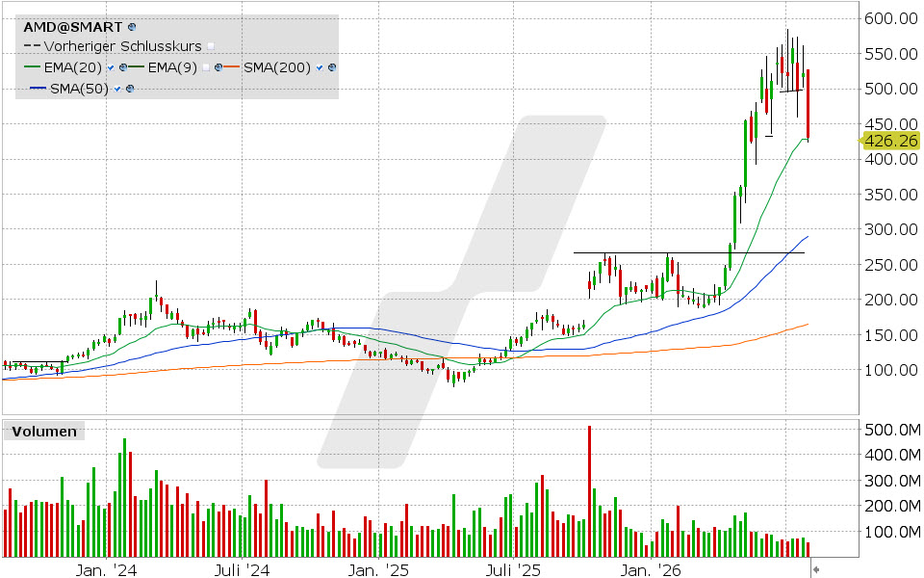Click the blue SMA(50) legend line swatch
The width and height of the screenshot is (924, 578).
point(38,89)
